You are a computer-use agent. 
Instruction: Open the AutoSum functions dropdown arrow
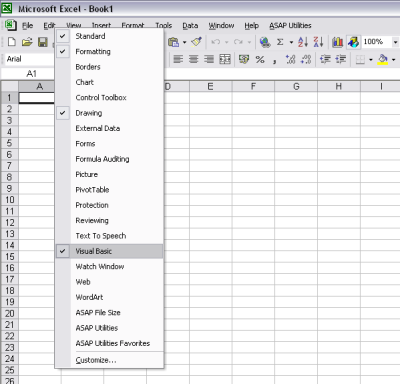pyautogui.click(x=291, y=42)
